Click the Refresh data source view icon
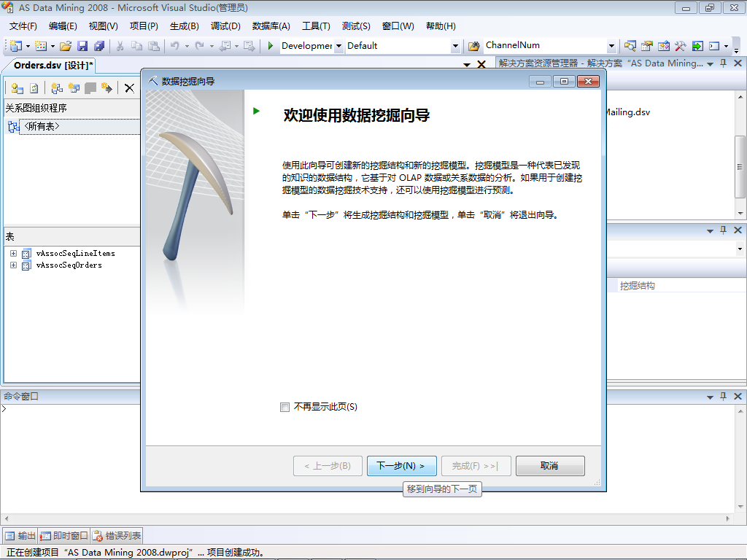Viewport: 747px width, 560px height. pos(34,88)
